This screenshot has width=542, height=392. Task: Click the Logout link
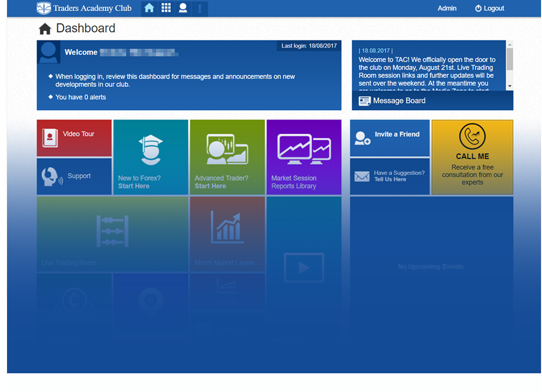pyautogui.click(x=490, y=8)
